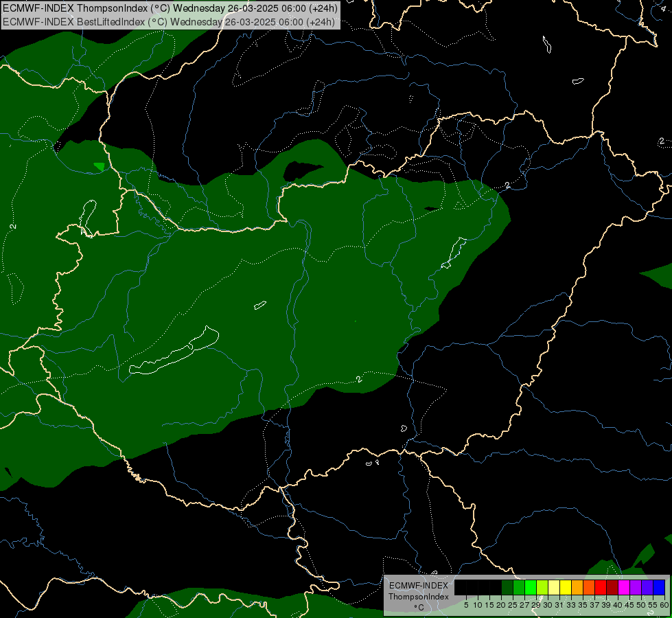Click the small bright green patch at upper left
The width and height of the screenshot is (672, 618).
coord(100,166)
